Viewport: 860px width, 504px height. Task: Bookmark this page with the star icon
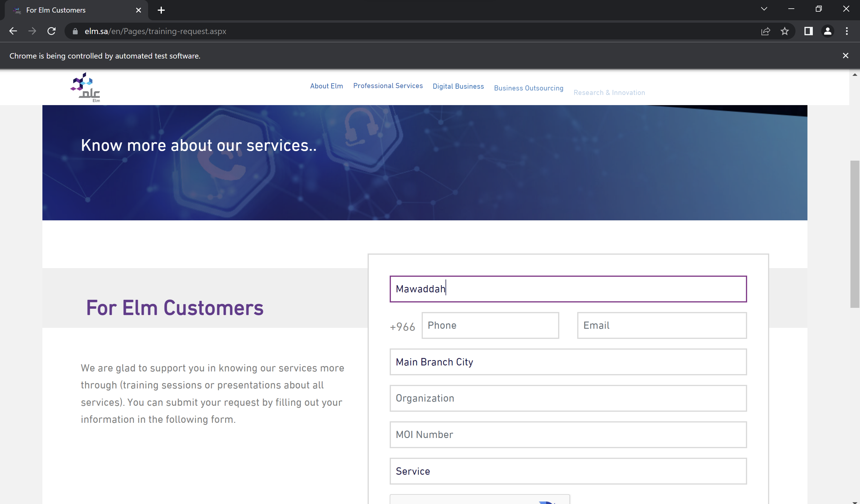[784, 31]
